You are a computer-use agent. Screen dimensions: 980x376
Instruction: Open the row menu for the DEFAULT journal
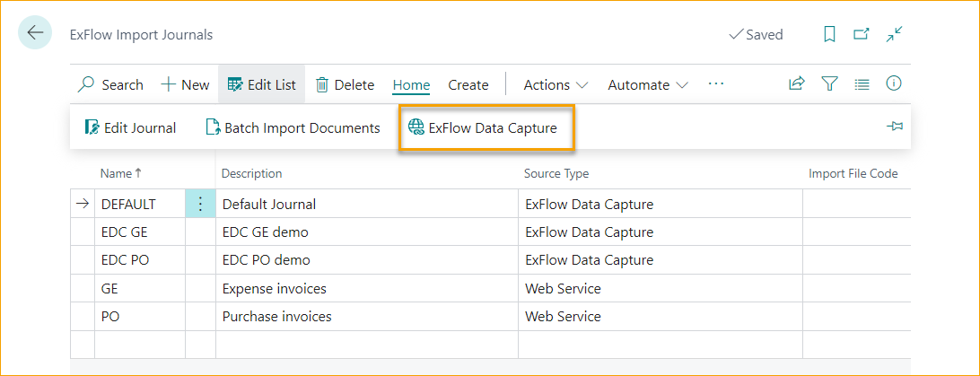(201, 204)
